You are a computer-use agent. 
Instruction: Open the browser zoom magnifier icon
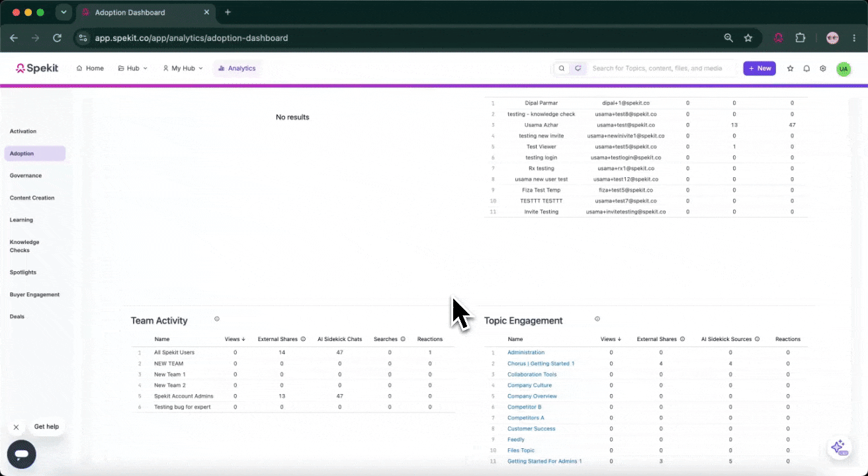[x=728, y=38]
